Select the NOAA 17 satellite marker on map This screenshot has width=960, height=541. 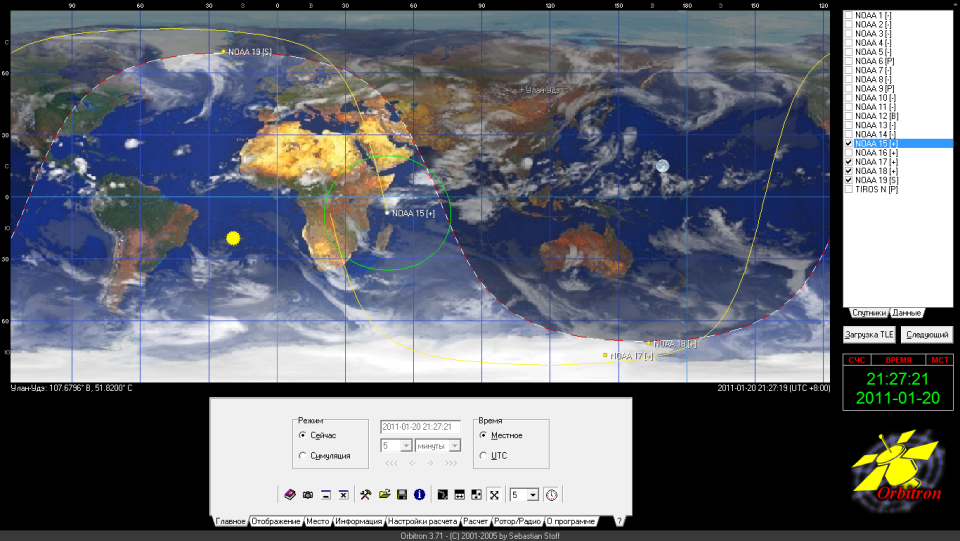coord(605,355)
